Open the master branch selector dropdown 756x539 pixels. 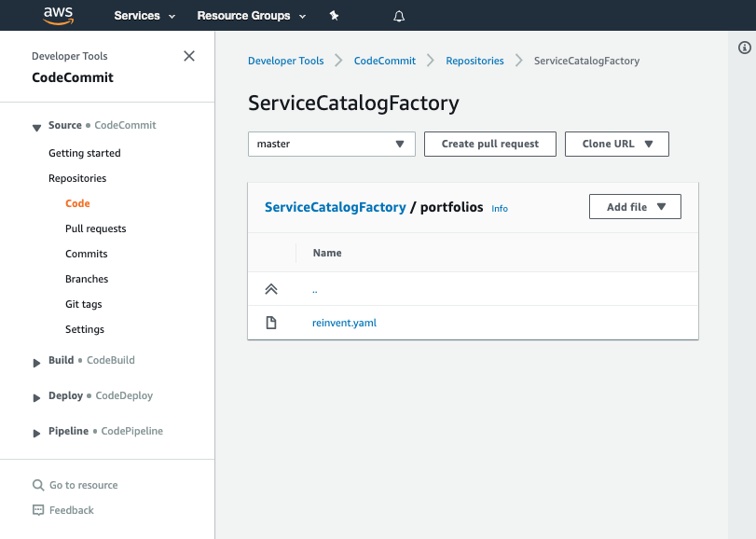(x=332, y=145)
